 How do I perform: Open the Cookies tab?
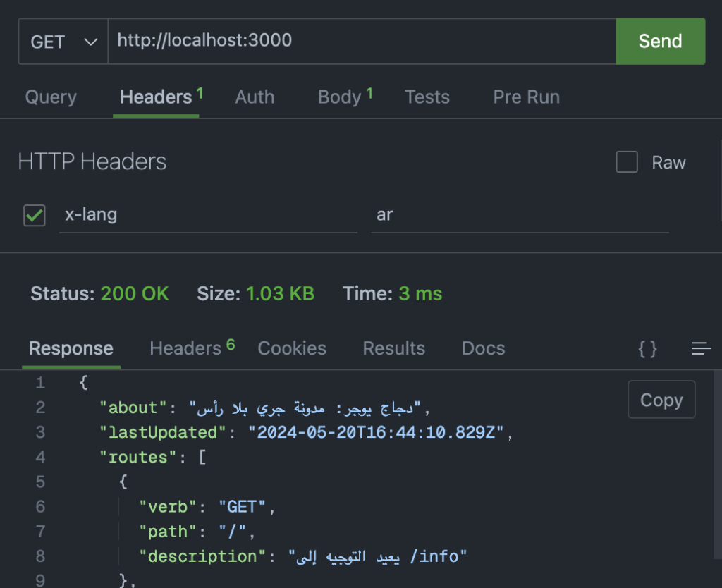292,348
